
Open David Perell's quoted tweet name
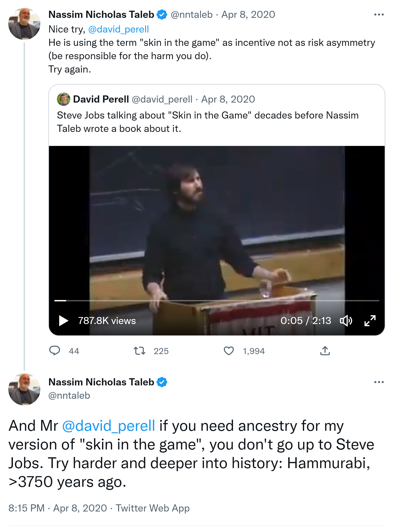(x=101, y=99)
